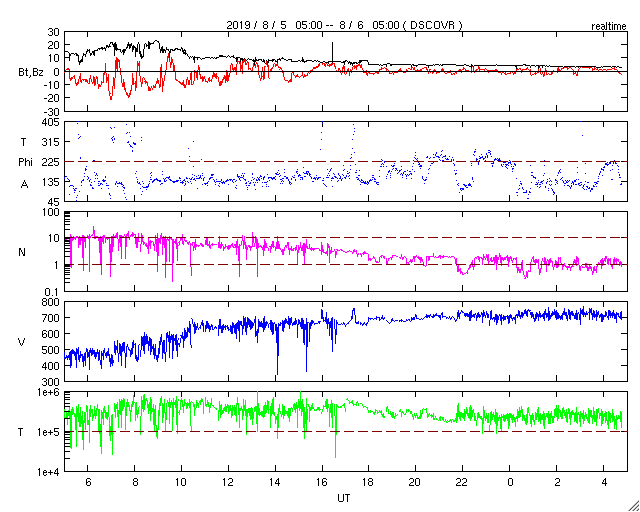The image size is (640, 512).
Task: Click the "800" tick on the V axis
Action: tap(51, 302)
